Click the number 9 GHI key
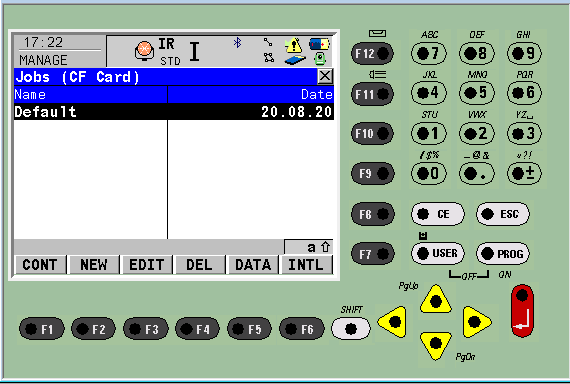 coord(524,53)
